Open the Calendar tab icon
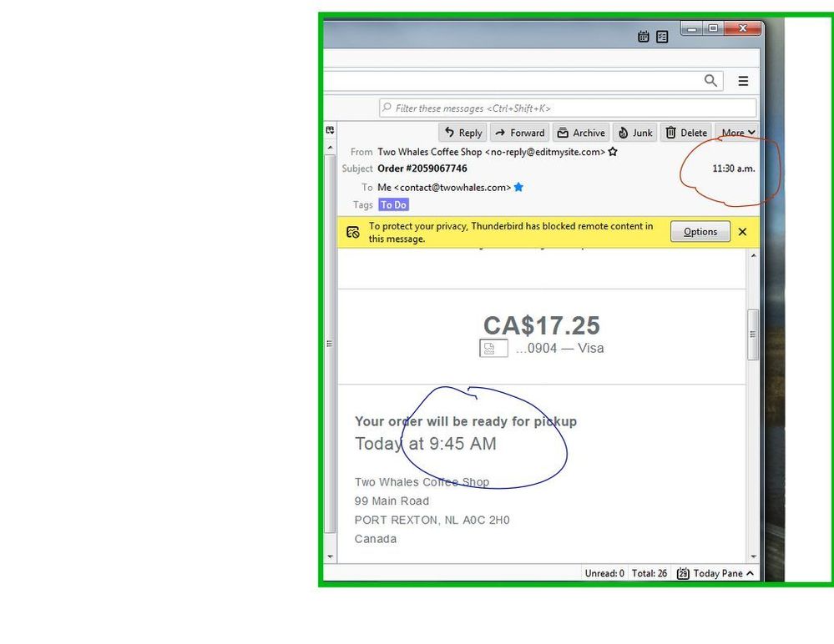Image resolution: width=834 pixels, height=644 pixels. (643, 37)
